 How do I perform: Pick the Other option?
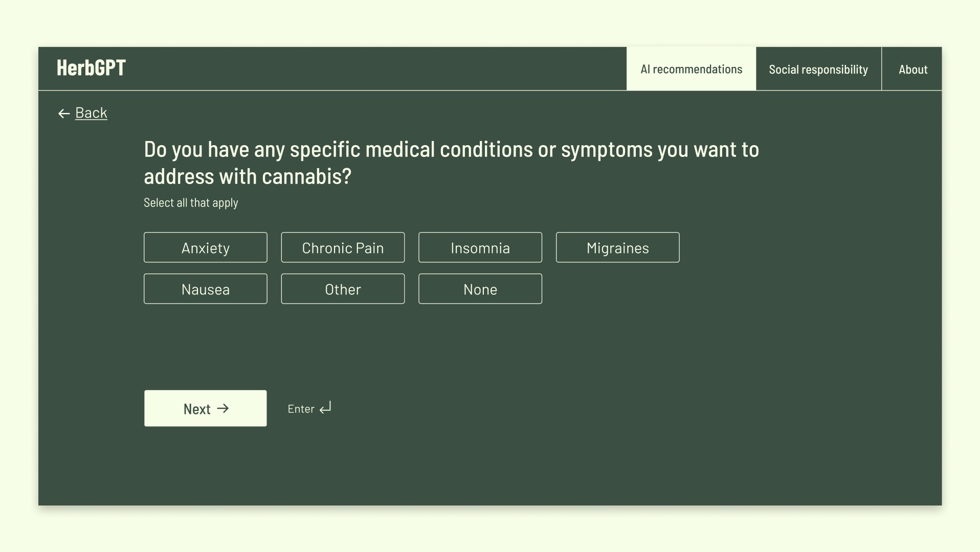(x=343, y=289)
